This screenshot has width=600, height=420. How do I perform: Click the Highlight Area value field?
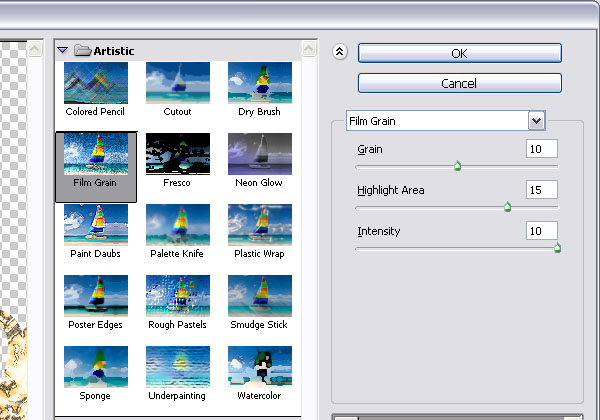(x=541, y=190)
